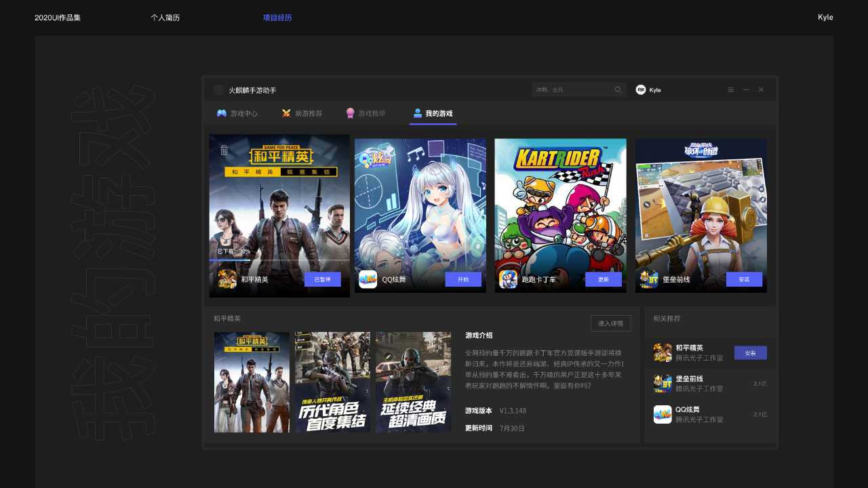Screen dimensions: 868x488
Task: Open the 延续经典超清画质 screenshot
Action: pyautogui.click(x=414, y=382)
